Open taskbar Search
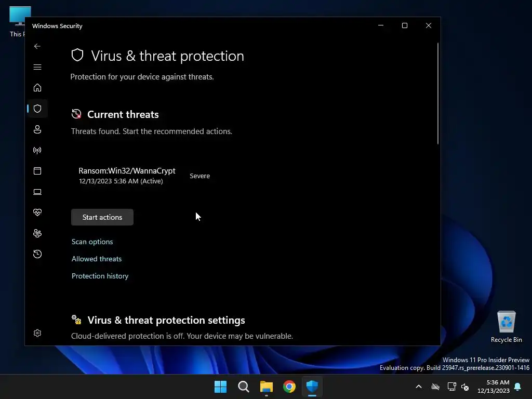The image size is (532, 399). [244, 387]
